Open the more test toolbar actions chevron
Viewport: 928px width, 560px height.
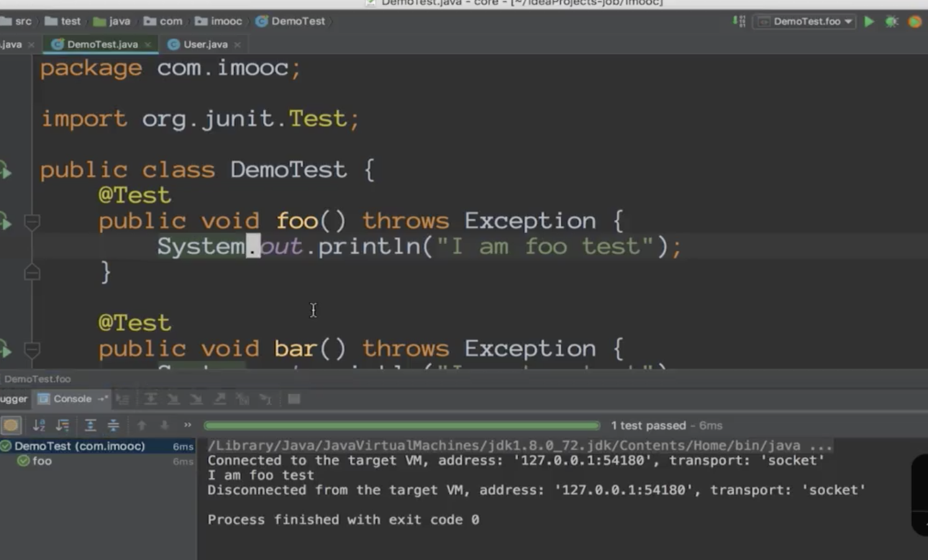point(188,425)
